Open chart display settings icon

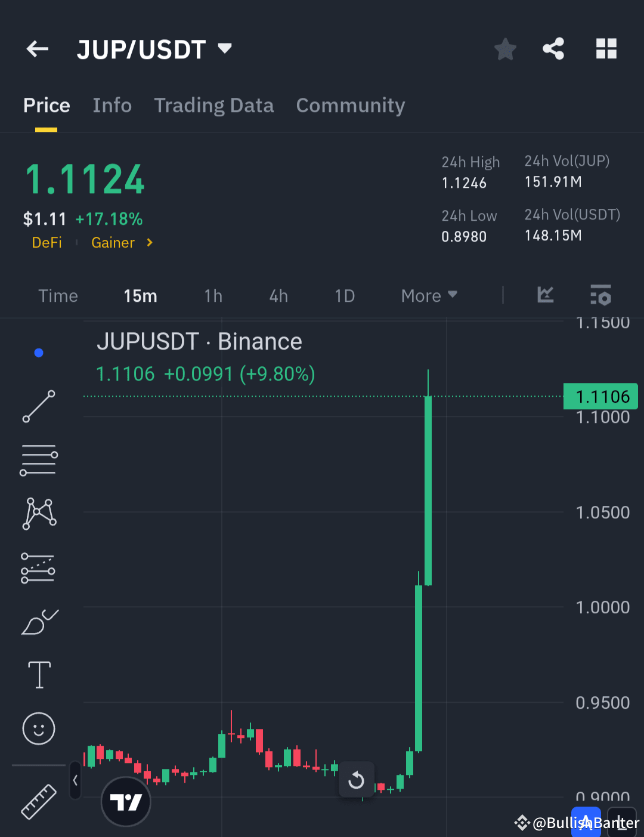[600, 295]
